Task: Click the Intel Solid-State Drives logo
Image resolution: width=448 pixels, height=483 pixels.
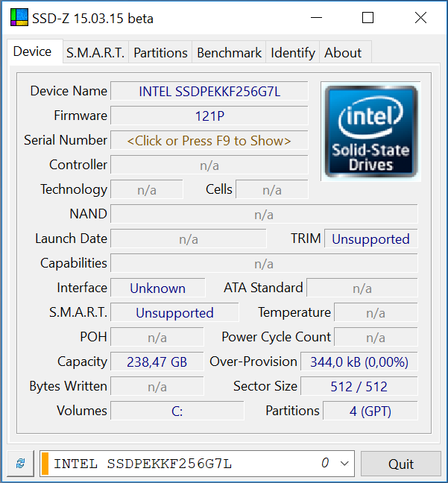Action: pyautogui.click(x=370, y=131)
